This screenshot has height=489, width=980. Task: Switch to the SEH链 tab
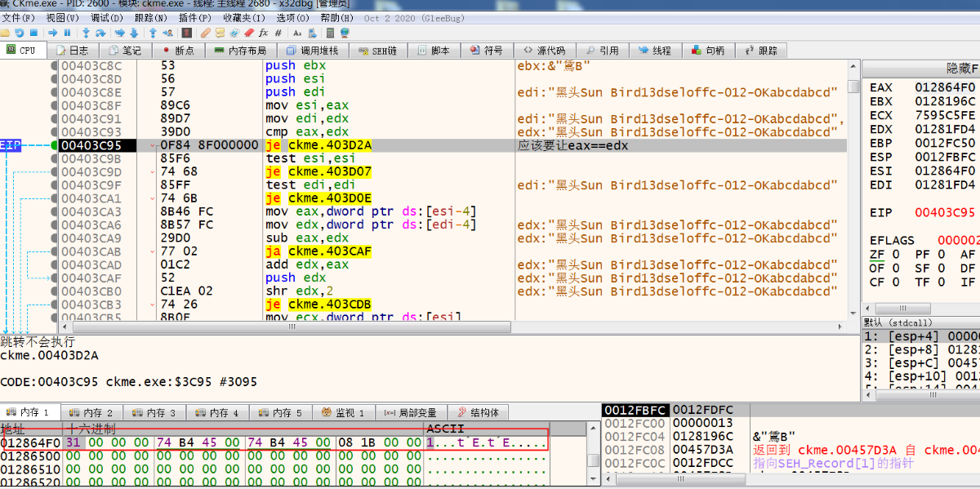[379, 51]
